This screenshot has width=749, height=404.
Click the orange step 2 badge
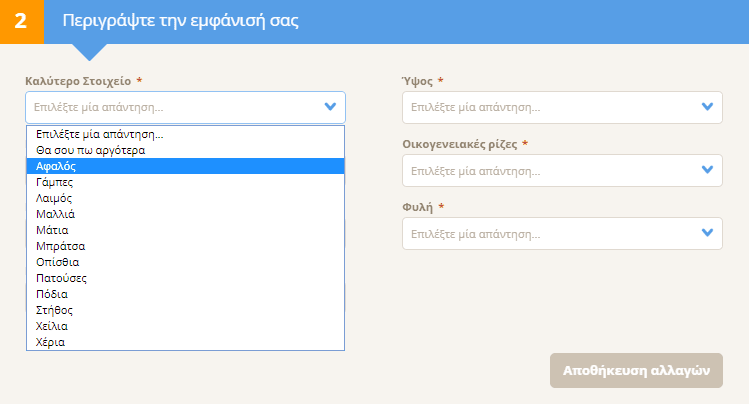(x=22, y=22)
